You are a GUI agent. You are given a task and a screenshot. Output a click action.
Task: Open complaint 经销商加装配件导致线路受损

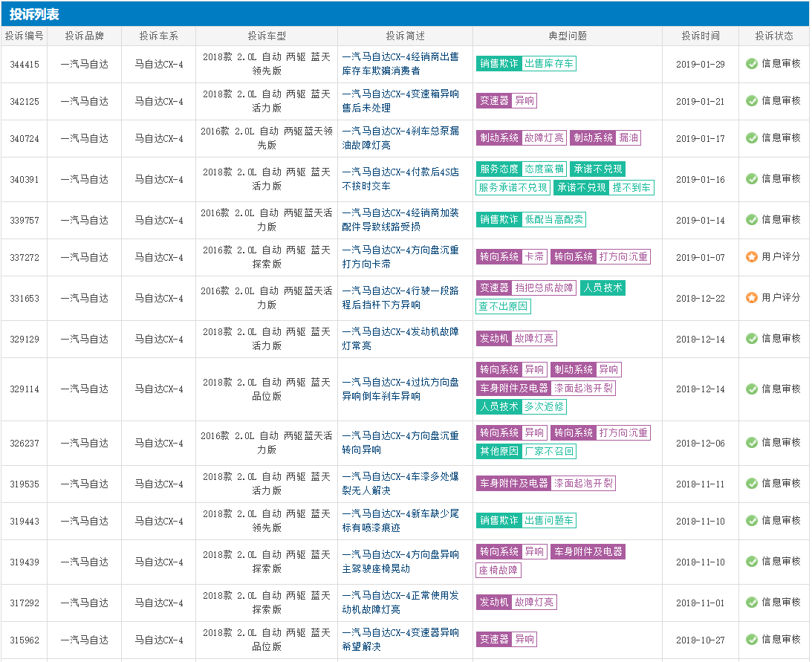(x=400, y=220)
